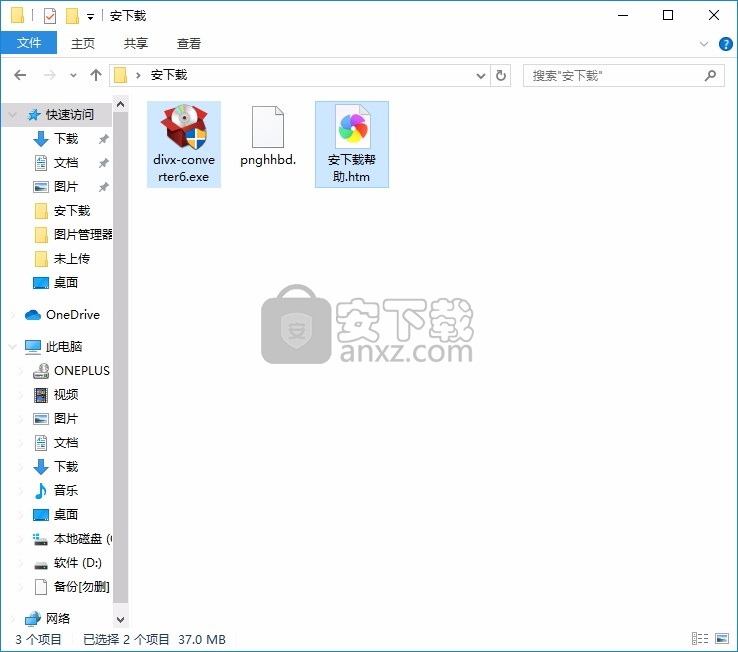Open OneDrive in the navigation pane
Viewport: 738px width, 652px height.
coord(72,314)
